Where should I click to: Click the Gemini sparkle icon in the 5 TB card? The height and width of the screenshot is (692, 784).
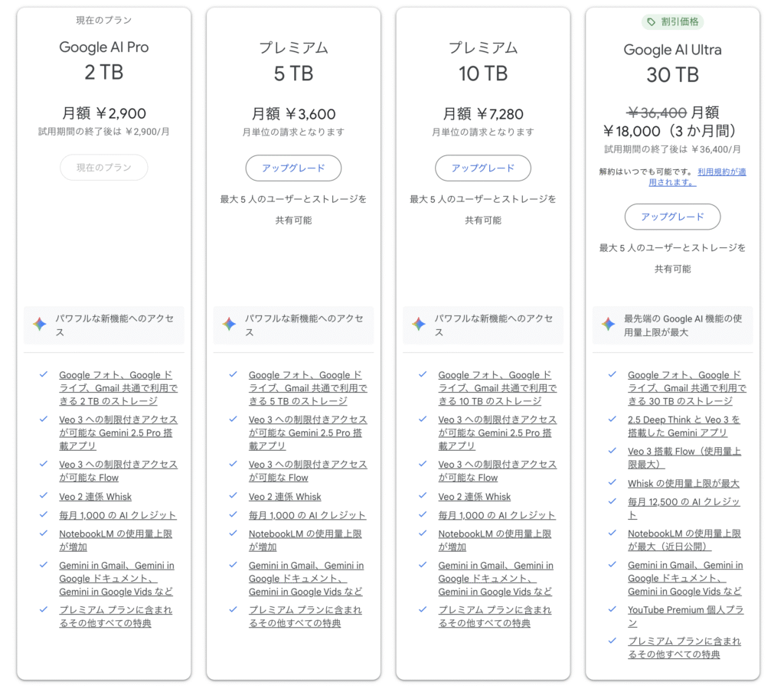(230, 324)
